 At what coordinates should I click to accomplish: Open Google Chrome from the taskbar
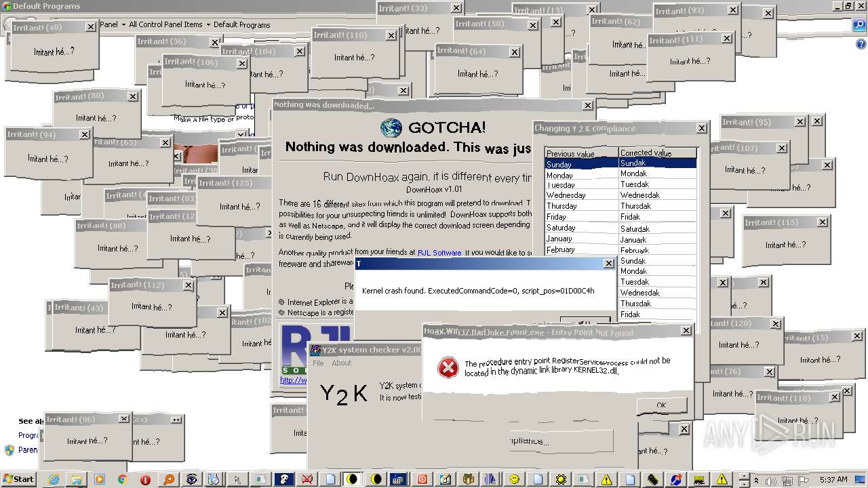pos(122,479)
